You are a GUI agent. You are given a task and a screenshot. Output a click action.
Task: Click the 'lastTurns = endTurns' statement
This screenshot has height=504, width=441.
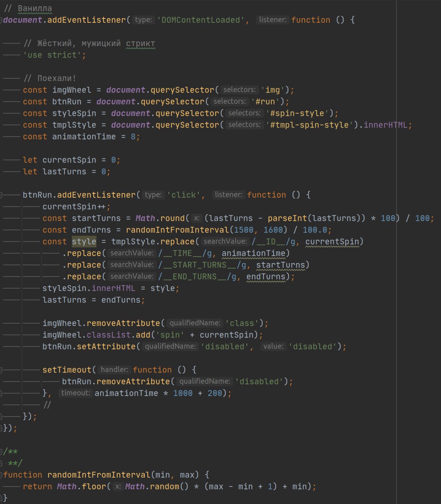(94, 300)
